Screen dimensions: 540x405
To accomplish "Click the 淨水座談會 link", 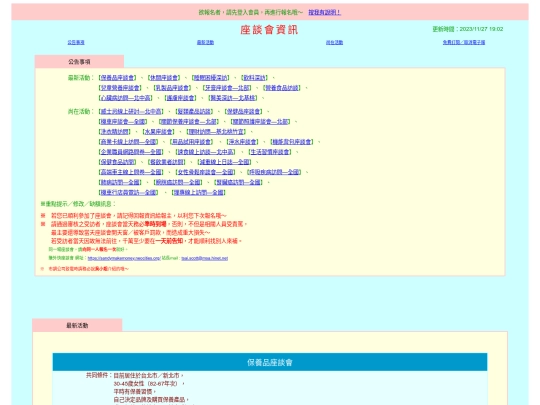I will click(x=242, y=142).
